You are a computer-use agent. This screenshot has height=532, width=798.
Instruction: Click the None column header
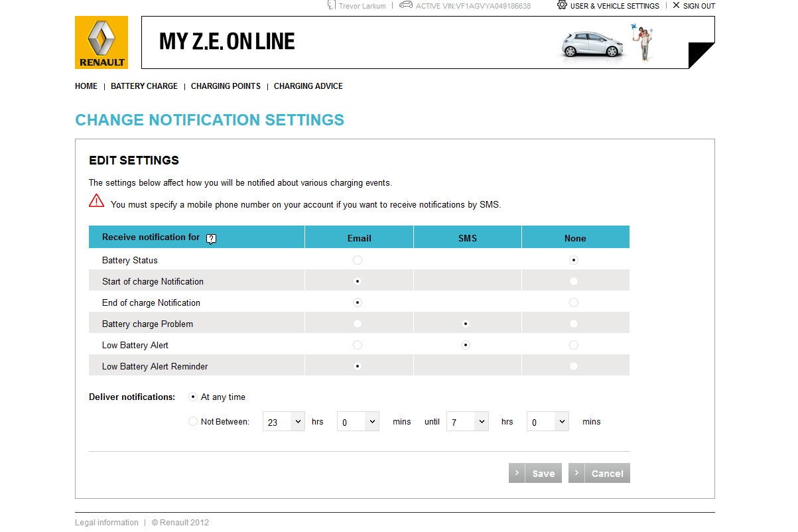tap(575, 238)
